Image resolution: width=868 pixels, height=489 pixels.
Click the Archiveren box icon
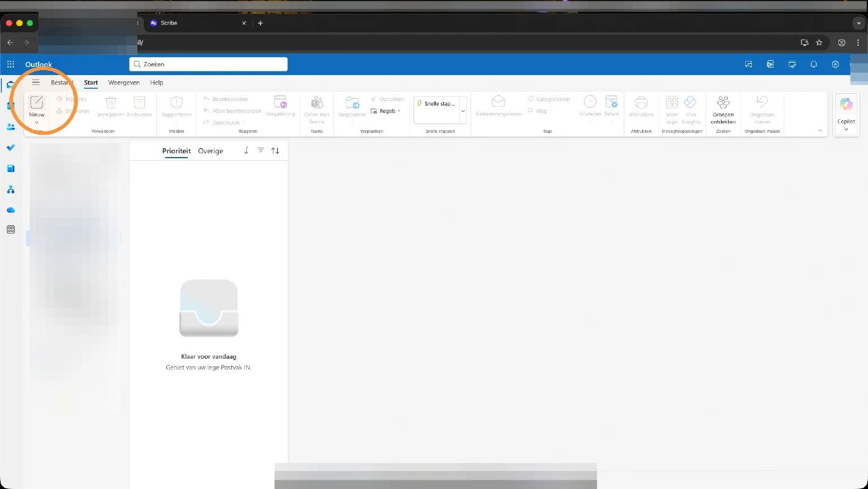[x=139, y=103]
